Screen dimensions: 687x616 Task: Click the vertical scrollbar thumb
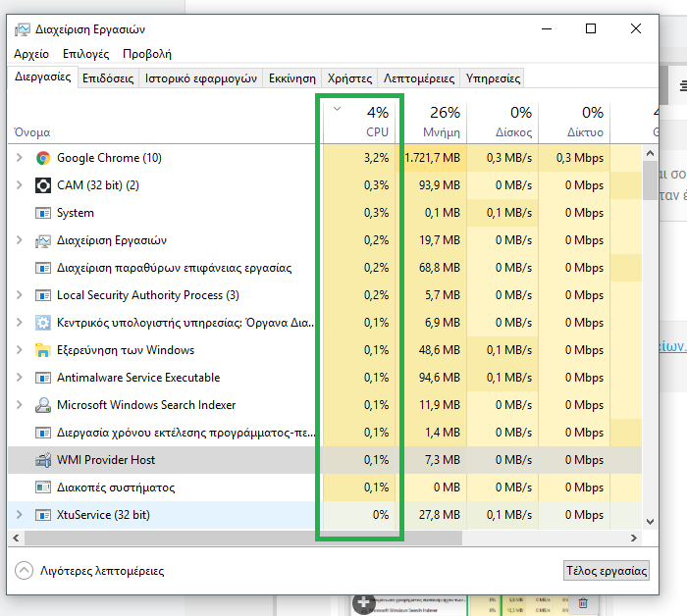650,180
